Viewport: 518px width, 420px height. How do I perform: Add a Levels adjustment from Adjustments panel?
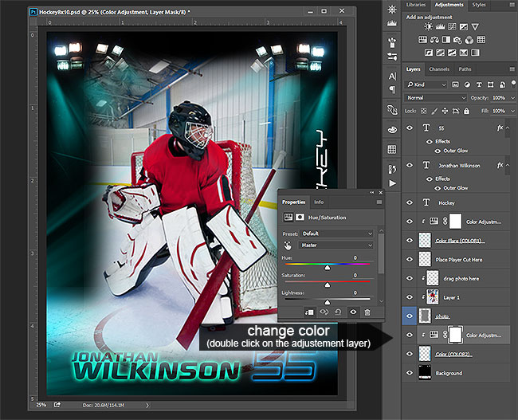coord(441,27)
